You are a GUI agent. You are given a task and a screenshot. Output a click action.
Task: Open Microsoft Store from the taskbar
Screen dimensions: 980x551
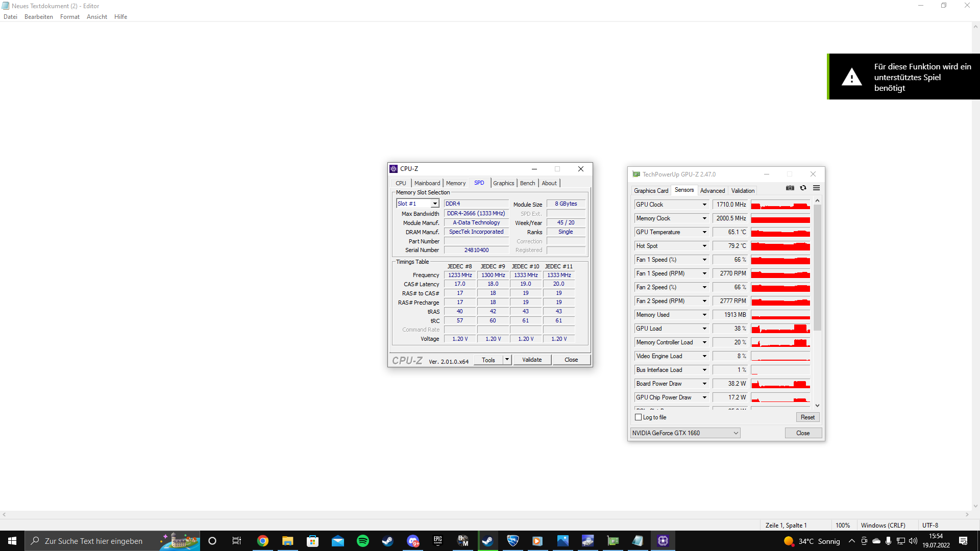(313, 541)
